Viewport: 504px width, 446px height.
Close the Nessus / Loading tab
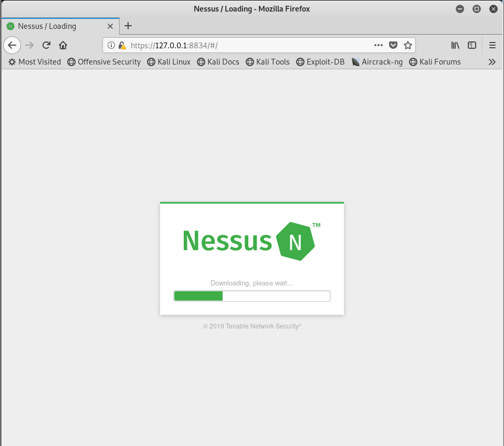pyautogui.click(x=110, y=26)
